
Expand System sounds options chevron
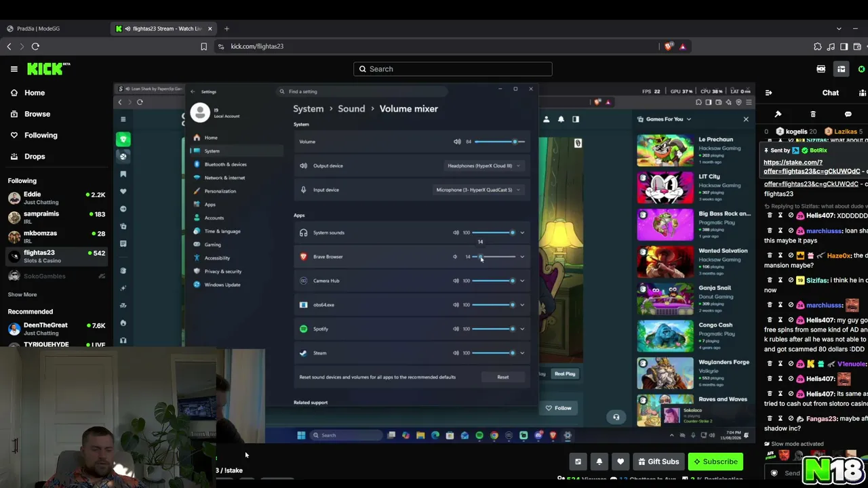point(521,232)
